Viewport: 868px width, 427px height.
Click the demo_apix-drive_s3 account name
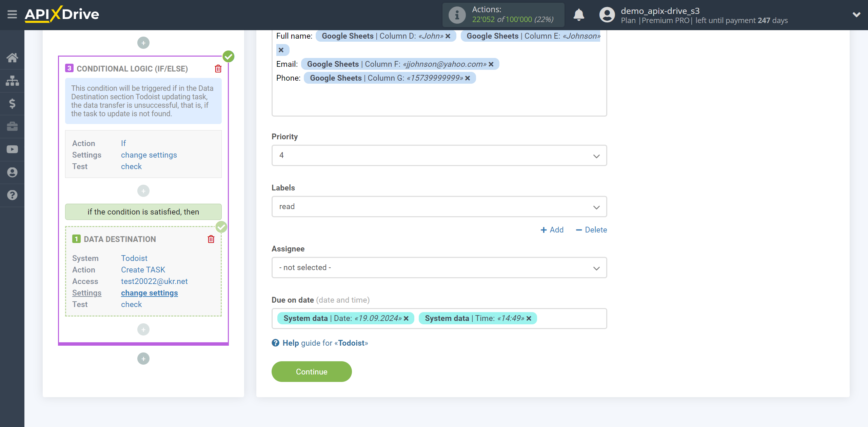pos(660,11)
